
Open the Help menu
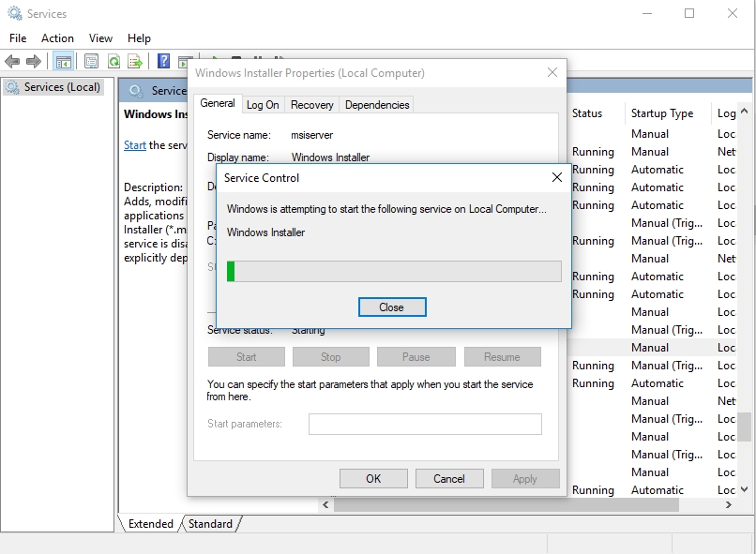[139, 38]
